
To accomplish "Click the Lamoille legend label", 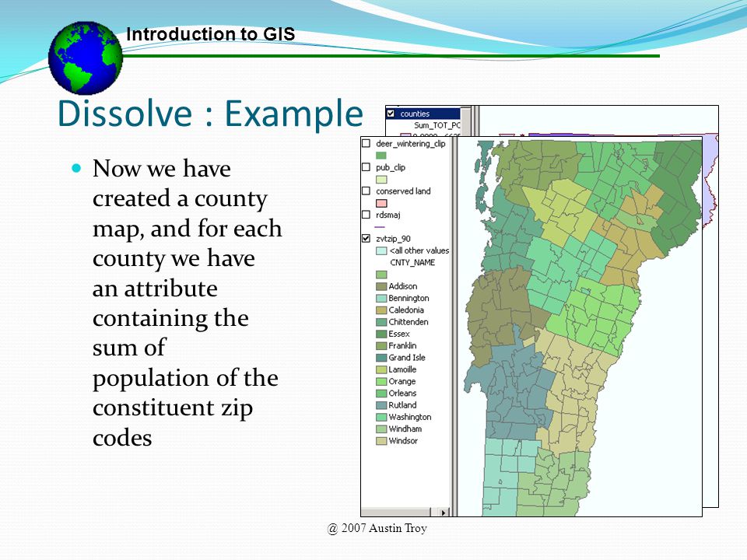I will (402, 369).
